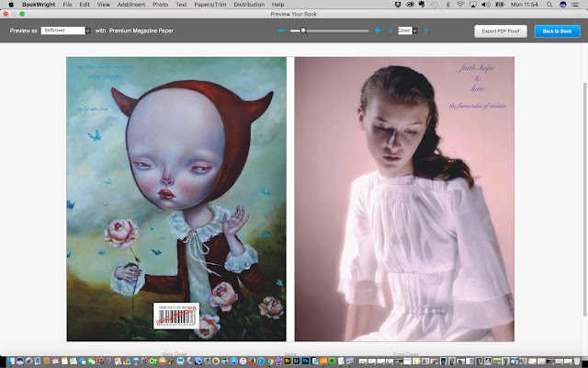
Task: Click the front cover photo image
Action: point(404,199)
